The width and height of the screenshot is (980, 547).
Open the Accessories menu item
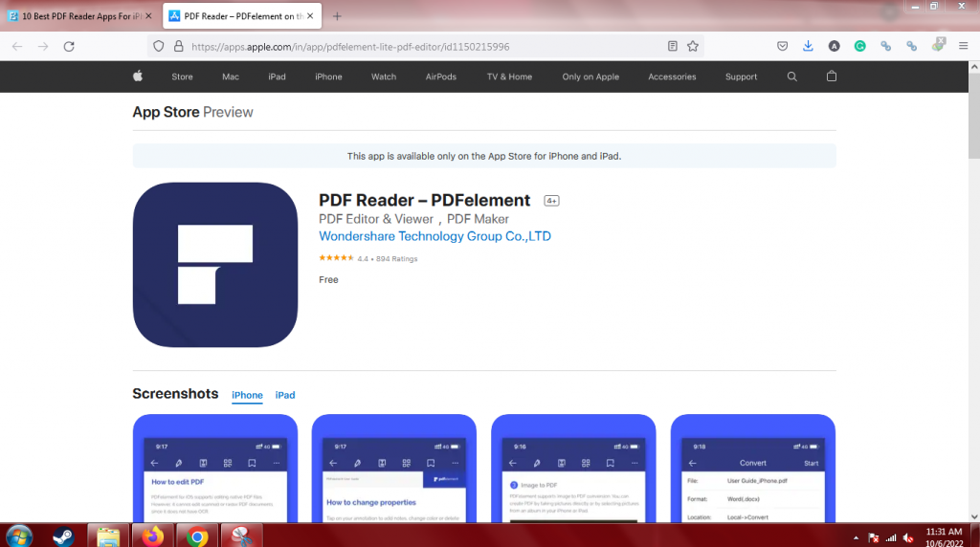[x=672, y=77]
